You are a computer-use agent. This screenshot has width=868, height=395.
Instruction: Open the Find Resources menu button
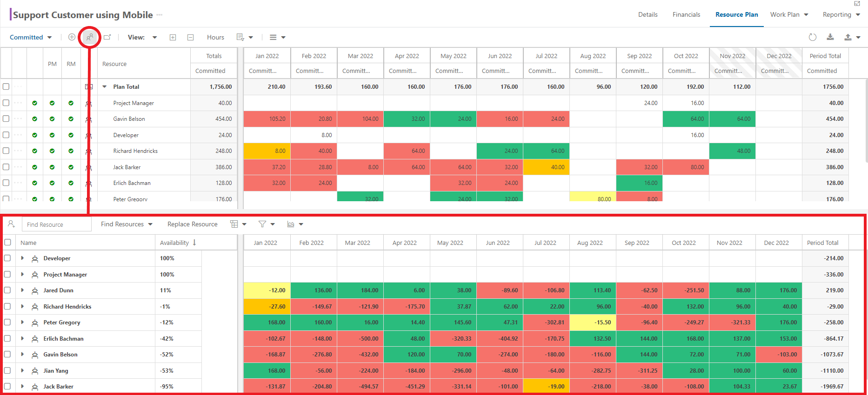(x=127, y=224)
